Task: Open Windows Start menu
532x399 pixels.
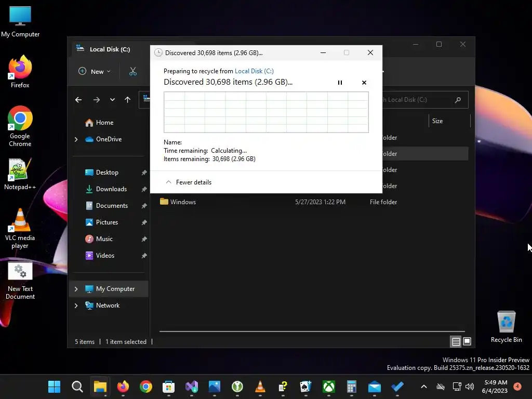Action: pyautogui.click(x=54, y=387)
